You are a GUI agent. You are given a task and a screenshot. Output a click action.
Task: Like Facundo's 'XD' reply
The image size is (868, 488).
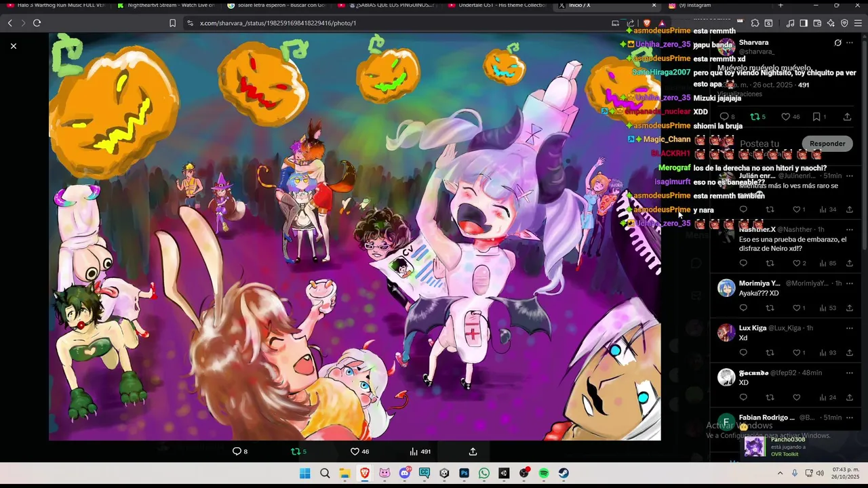(x=797, y=397)
